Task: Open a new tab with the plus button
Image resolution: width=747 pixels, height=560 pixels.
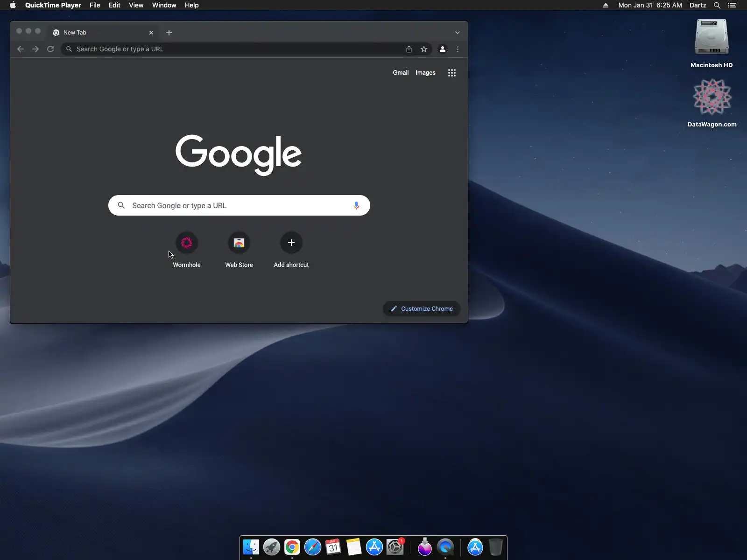Action: [x=169, y=33]
